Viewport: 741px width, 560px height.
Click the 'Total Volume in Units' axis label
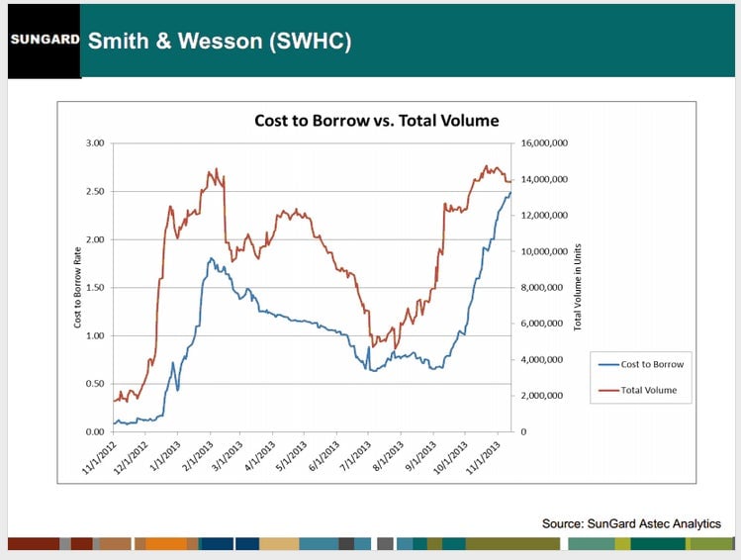(x=578, y=287)
